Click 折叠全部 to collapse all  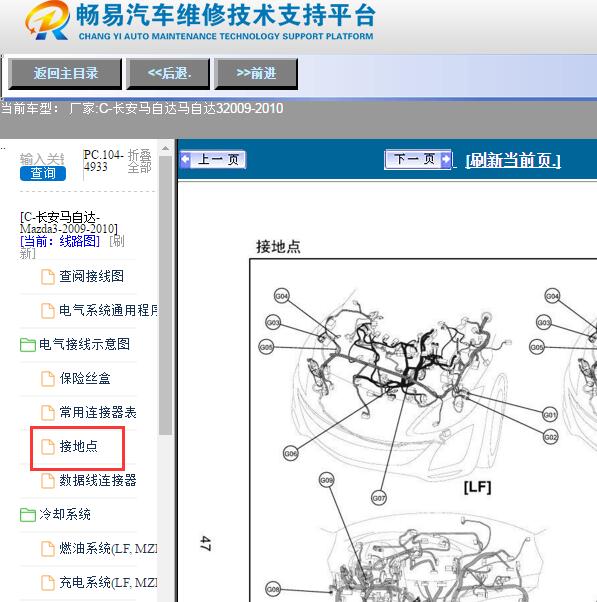pyautogui.click(x=139, y=161)
